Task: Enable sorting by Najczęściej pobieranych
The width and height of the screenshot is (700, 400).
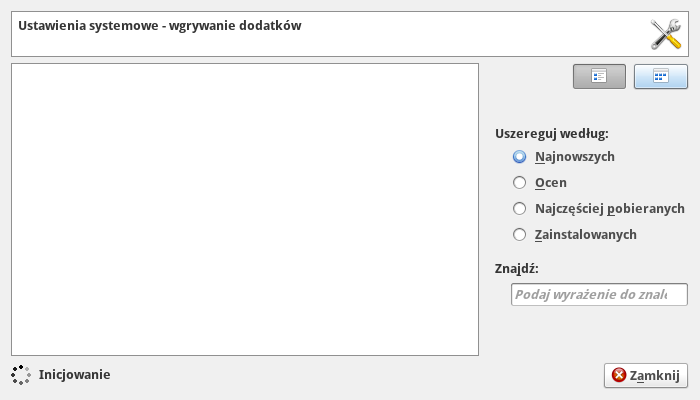Action: pyautogui.click(x=519, y=209)
